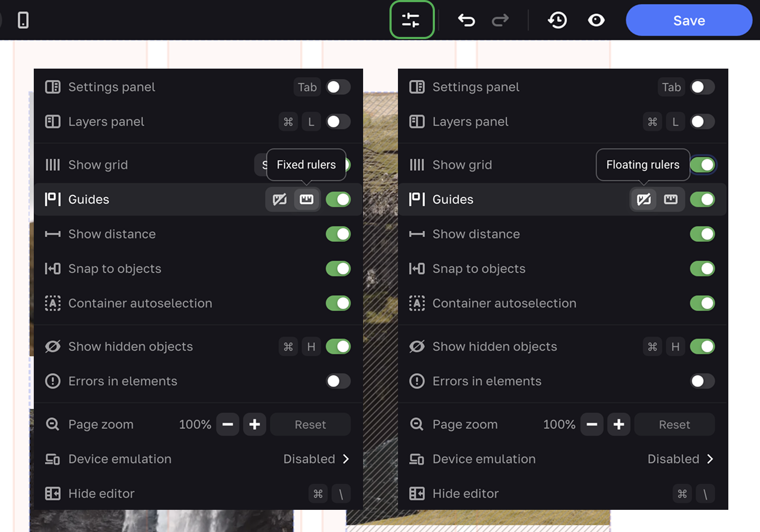Image resolution: width=760 pixels, height=532 pixels.
Task: Decrease page zoom with minus in left menu
Action: click(228, 425)
